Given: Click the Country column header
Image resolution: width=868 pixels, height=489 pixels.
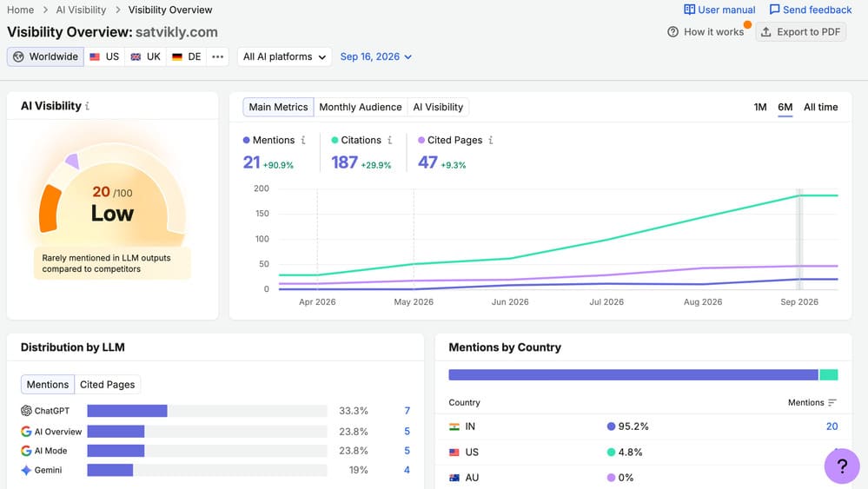Looking at the screenshot, I should 464,403.
